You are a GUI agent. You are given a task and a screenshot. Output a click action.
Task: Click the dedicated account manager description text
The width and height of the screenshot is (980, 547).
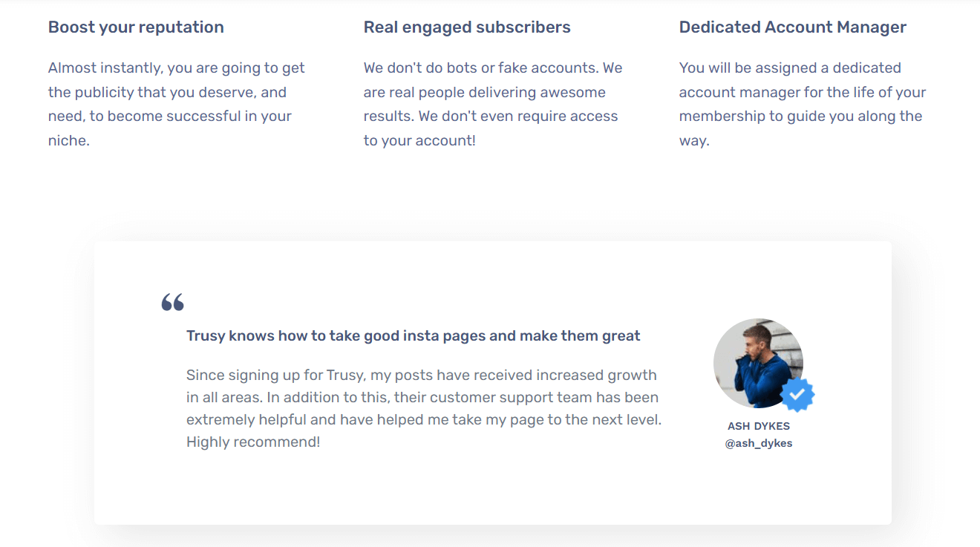tap(803, 104)
